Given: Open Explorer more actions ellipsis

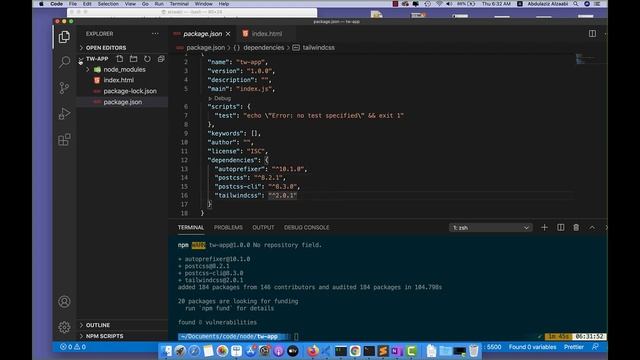Looking at the screenshot, I should click(155, 34).
